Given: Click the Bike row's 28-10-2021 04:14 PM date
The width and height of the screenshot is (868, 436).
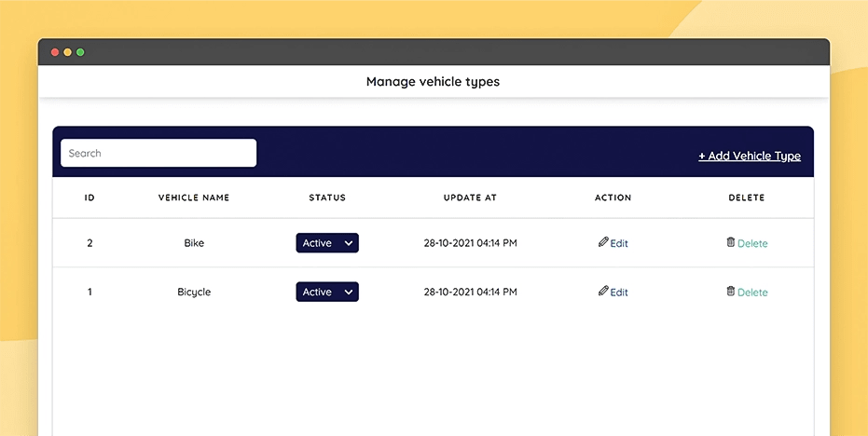Looking at the screenshot, I should [x=471, y=243].
